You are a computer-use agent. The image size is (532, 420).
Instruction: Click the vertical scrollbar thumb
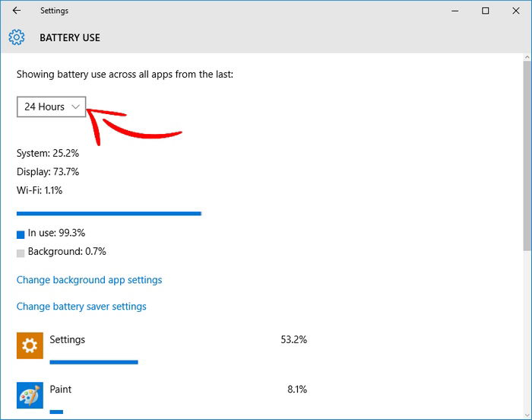tap(527, 156)
